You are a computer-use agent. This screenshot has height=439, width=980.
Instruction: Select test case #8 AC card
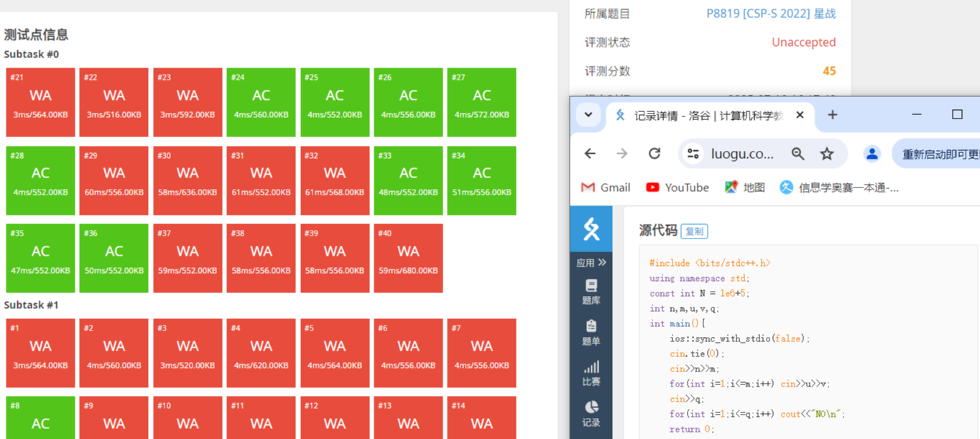pos(40,417)
